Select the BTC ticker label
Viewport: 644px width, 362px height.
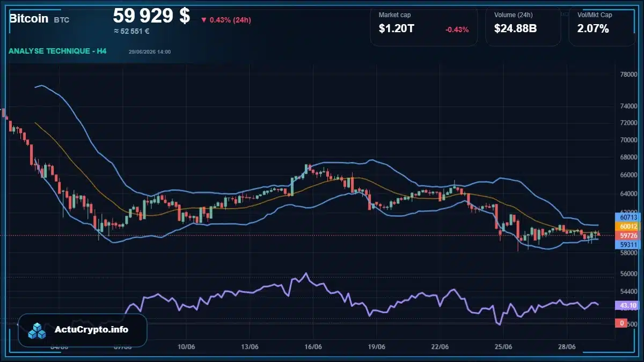coord(61,20)
